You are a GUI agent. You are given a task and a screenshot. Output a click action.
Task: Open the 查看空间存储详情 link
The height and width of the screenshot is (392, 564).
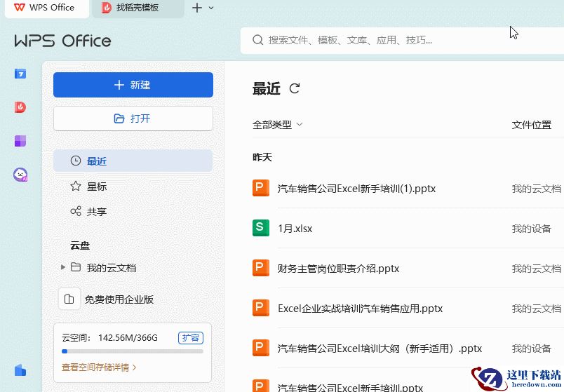pos(99,367)
